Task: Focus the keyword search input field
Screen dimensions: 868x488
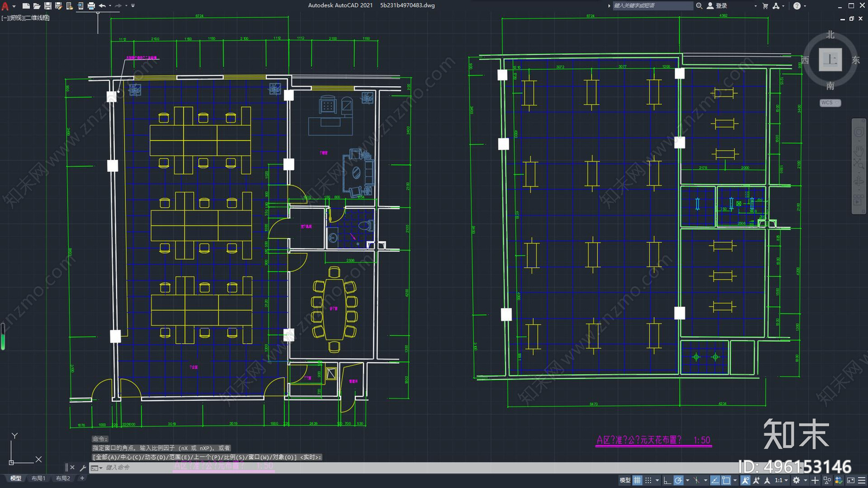Action: (653, 5)
